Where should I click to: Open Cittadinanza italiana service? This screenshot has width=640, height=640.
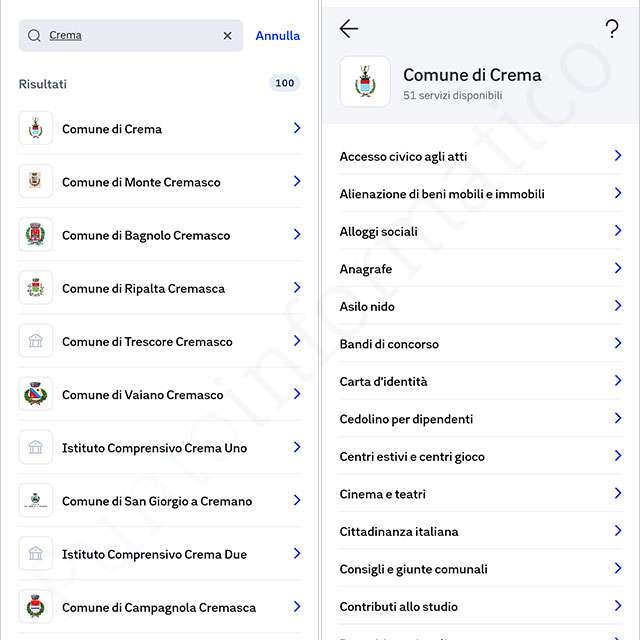(399, 531)
